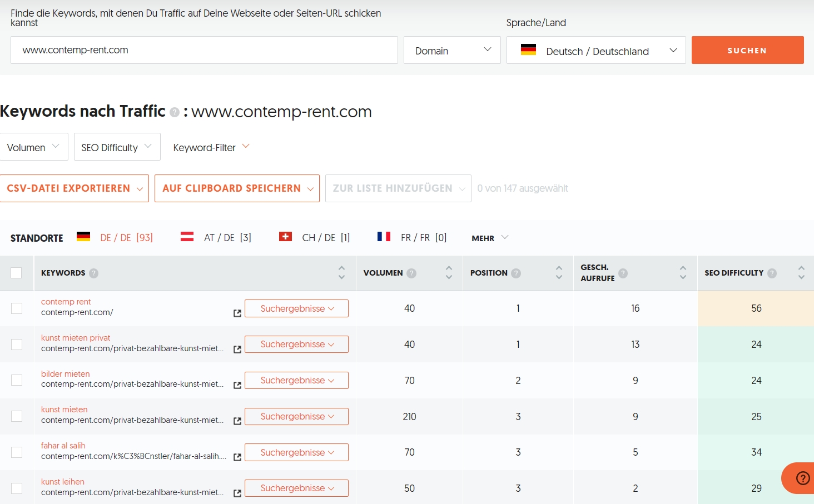Click help icon beside SEO DIFFICULTY header

click(772, 273)
